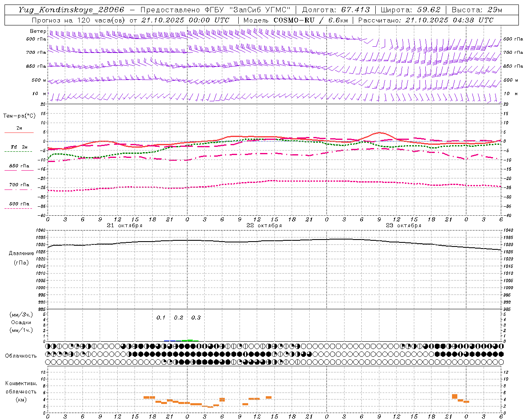
Task: Click the 22 октября date label
Action: coord(264,225)
